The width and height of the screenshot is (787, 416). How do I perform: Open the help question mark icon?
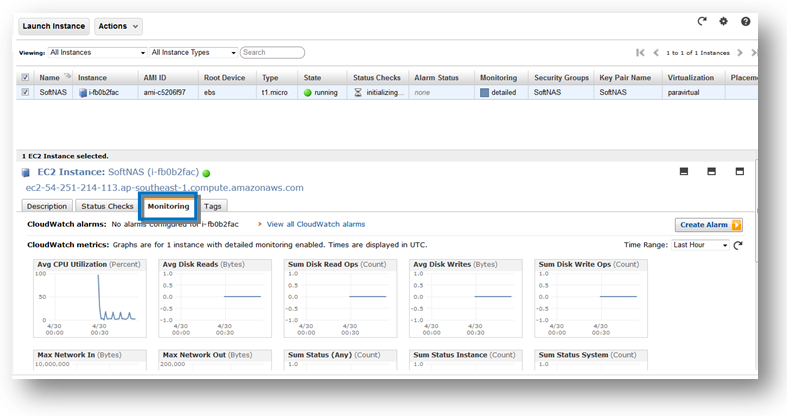[x=745, y=21]
